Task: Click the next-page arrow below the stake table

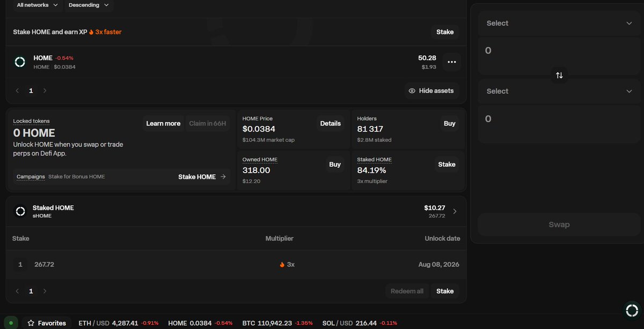Action: pyautogui.click(x=45, y=291)
